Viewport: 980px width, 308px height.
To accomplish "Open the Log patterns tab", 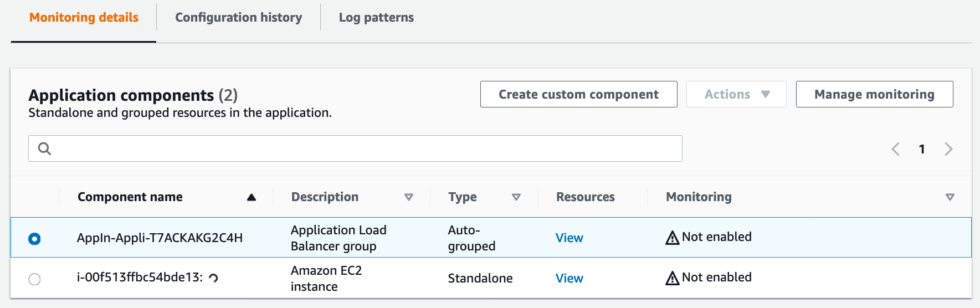I will tap(376, 18).
